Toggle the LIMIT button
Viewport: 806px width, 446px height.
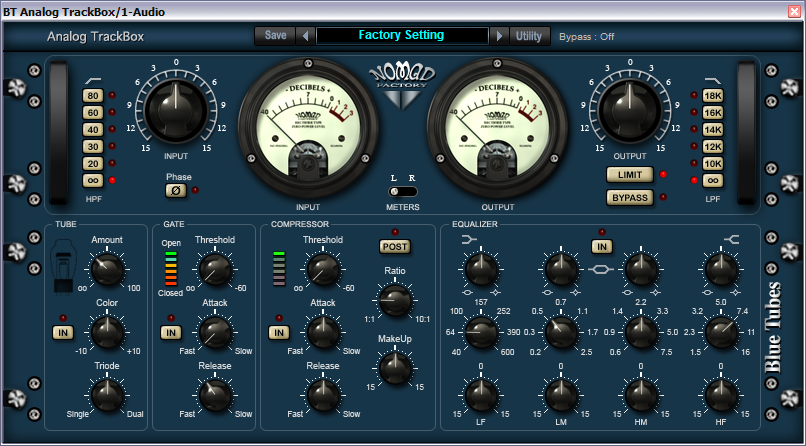(x=630, y=175)
